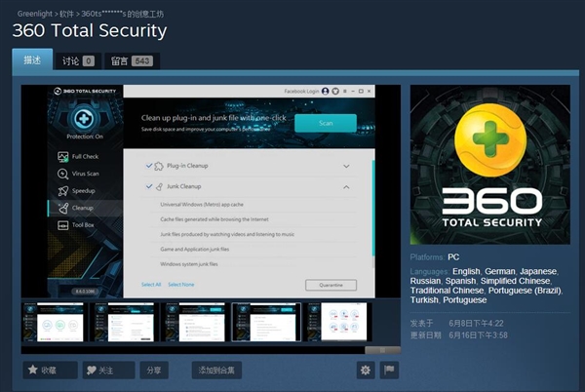Expand the Plug-in Cleanup section chevron
The height and width of the screenshot is (392, 585).
346,166
